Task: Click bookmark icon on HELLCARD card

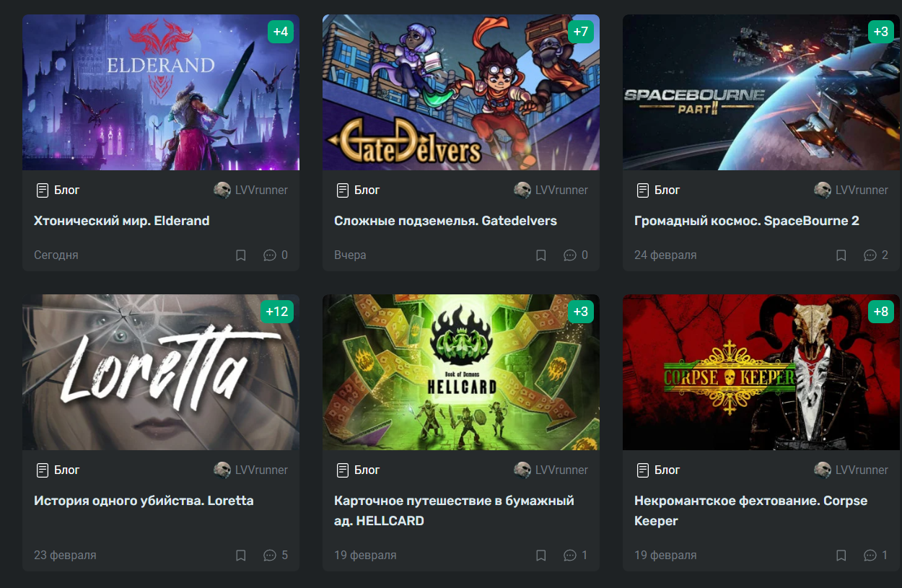Action: click(541, 556)
